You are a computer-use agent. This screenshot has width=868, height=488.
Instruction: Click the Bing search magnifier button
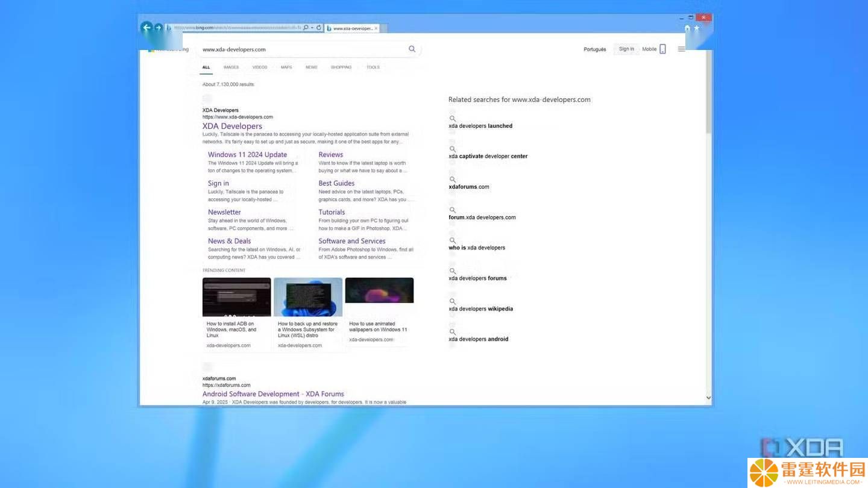coord(412,49)
